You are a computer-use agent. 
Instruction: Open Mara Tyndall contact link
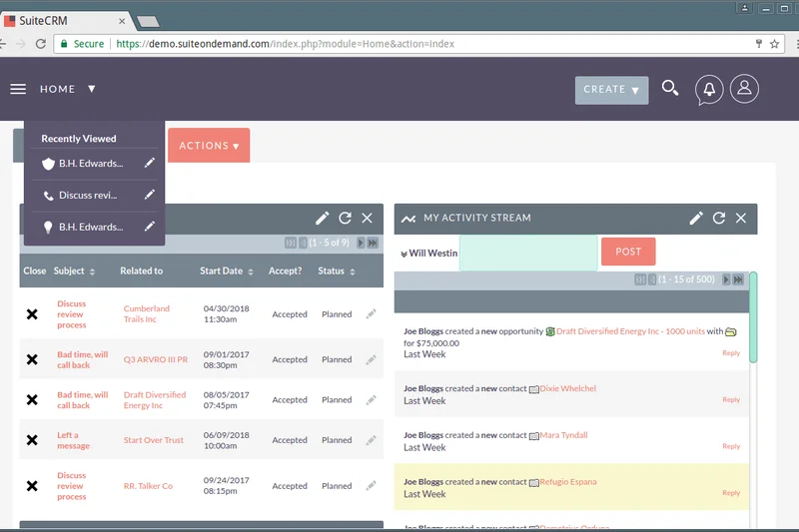(x=563, y=435)
